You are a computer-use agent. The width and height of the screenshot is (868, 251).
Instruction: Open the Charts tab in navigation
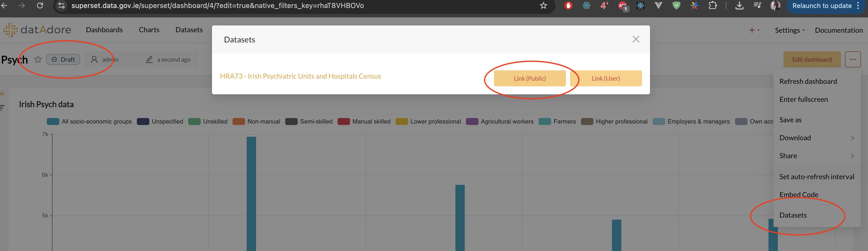149,30
